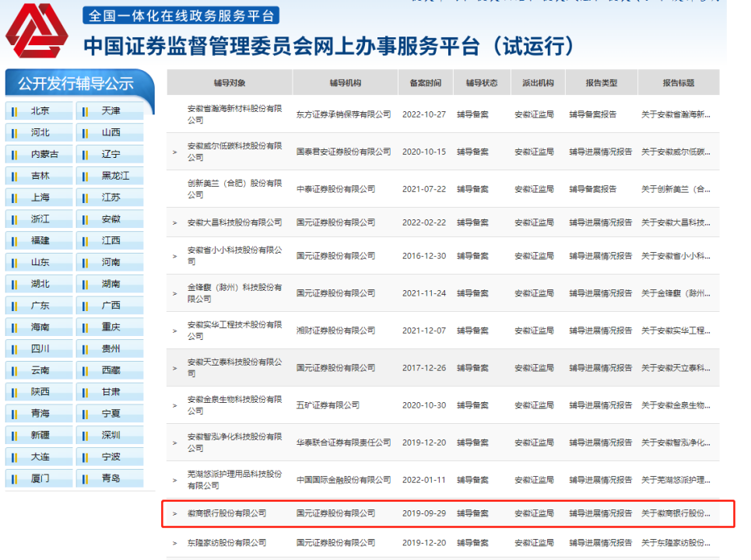Screen dimensions: 751x560
Task: Click company name 创新美兰（合肥）股份有限公司
Action: [235, 190]
